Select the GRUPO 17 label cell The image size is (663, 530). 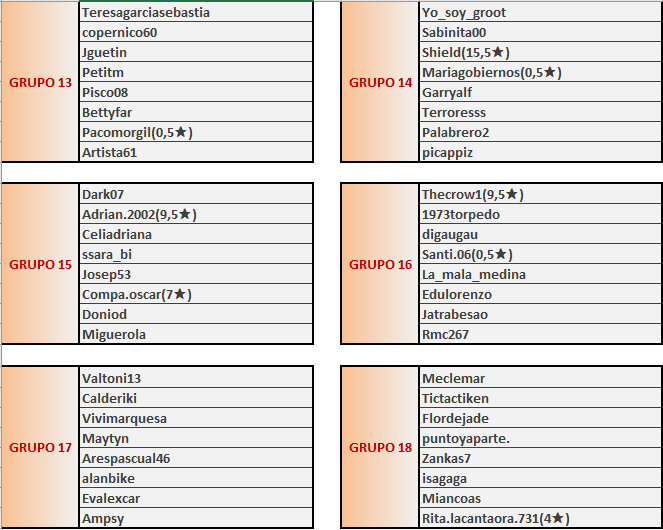point(40,448)
